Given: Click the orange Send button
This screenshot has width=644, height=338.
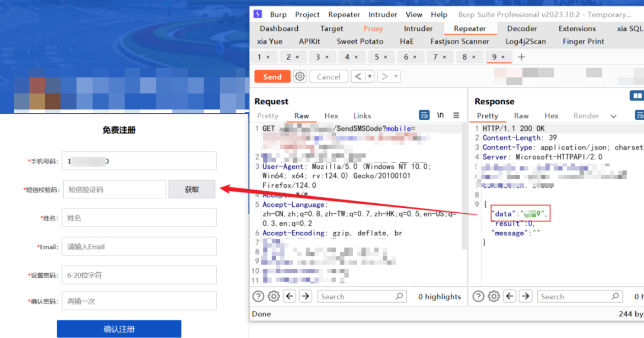Looking at the screenshot, I should click(x=273, y=77).
